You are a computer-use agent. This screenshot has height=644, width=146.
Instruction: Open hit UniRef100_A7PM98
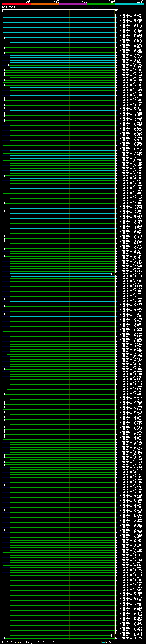click(x=131, y=17)
